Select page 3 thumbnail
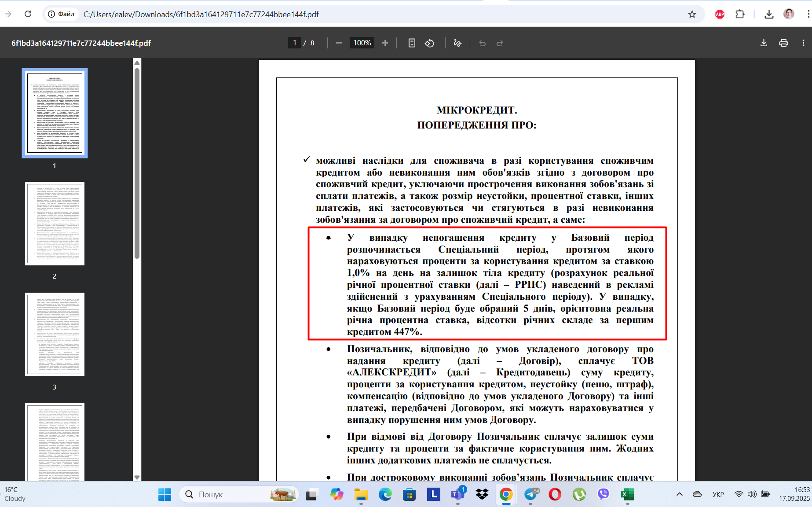 (x=55, y=334)
